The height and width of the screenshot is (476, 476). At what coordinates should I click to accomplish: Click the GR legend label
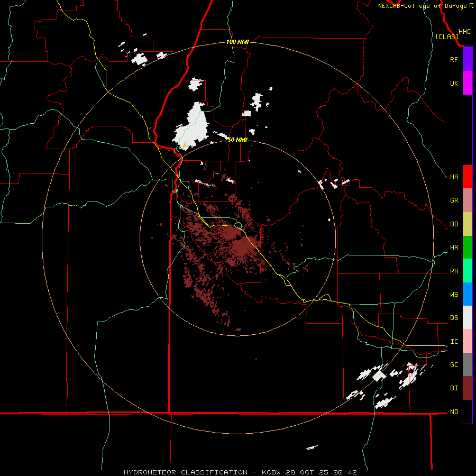click(454, 200)
